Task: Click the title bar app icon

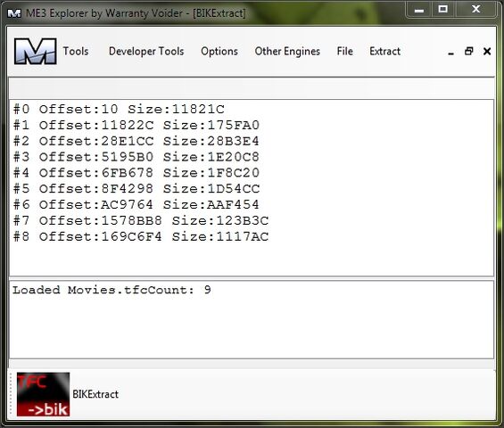Action: coord(14,13)
